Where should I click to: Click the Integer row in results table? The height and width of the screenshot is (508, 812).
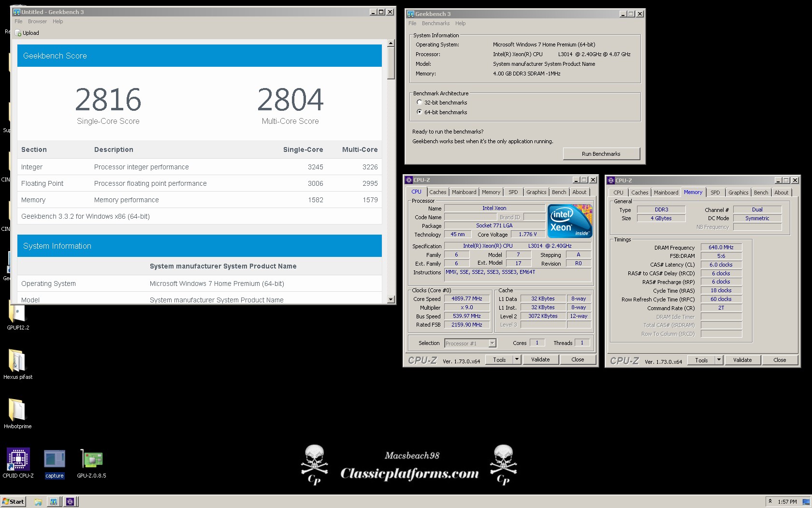click(x=200, y=167)
